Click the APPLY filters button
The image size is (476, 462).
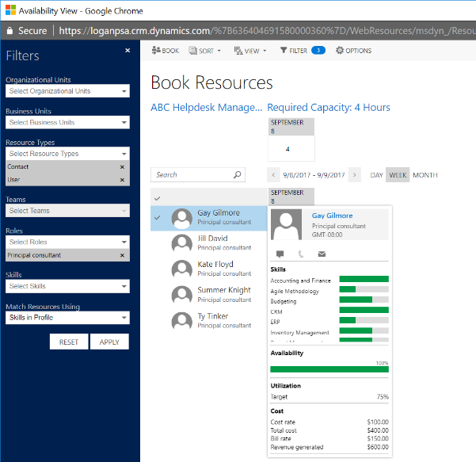coord(109,342)
